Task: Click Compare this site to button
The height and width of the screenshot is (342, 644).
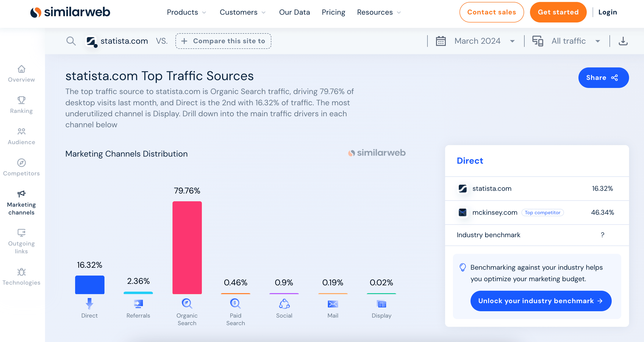Action: pyautogui.click(x=223, y=41)
